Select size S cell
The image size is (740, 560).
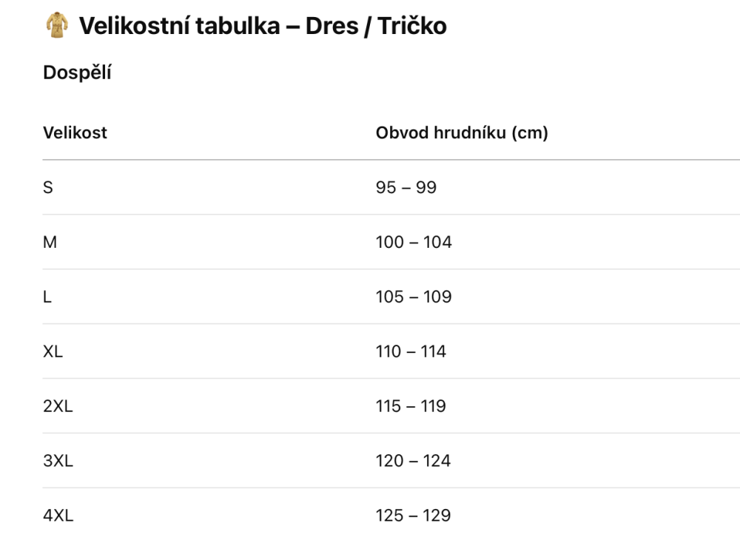point(47,187)
